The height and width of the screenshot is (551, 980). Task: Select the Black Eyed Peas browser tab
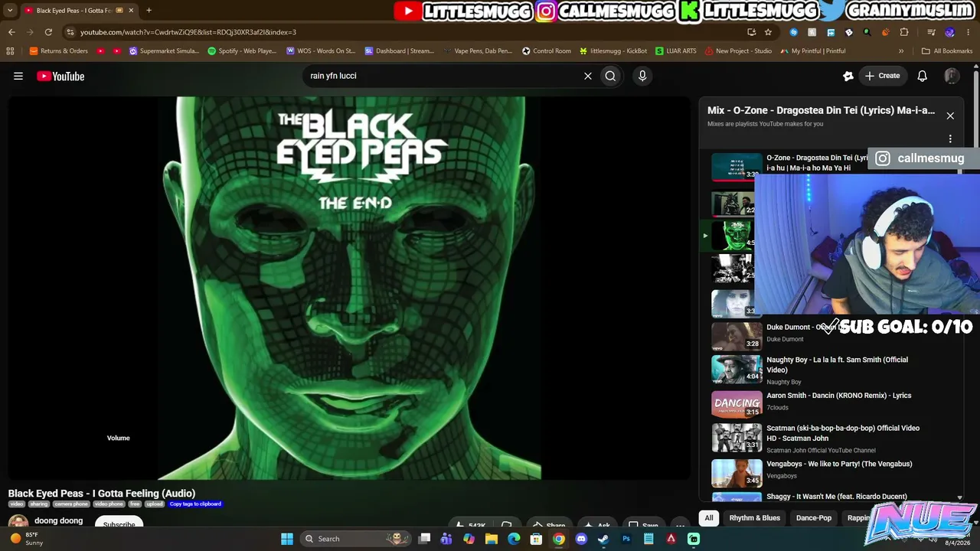point(79,11)
